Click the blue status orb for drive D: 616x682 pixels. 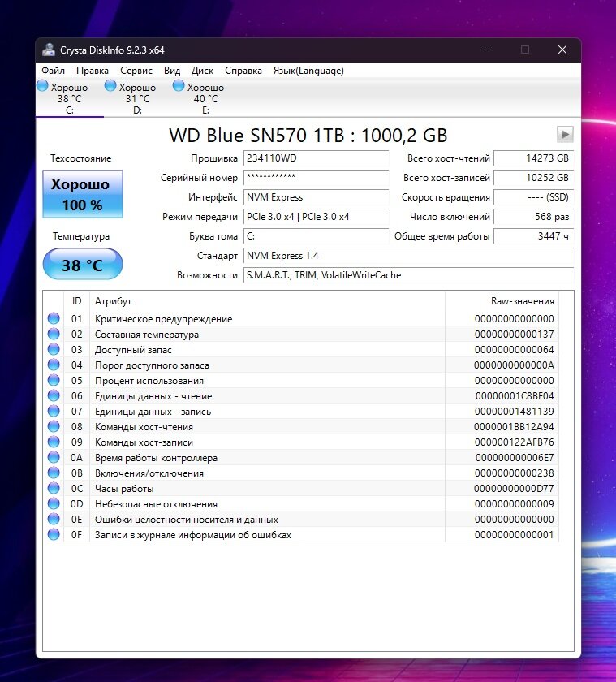pyautogui.click(x=110, y=86)
